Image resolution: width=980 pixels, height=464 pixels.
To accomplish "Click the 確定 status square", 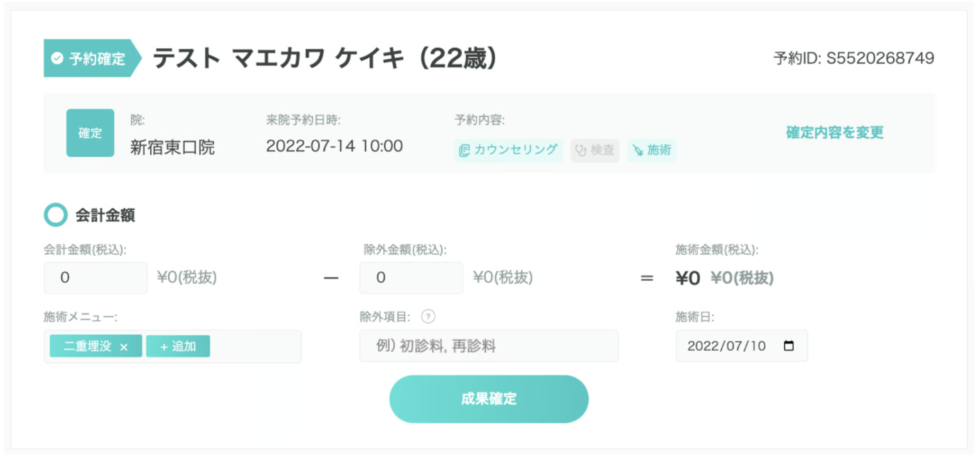I will tap(90, 133).
